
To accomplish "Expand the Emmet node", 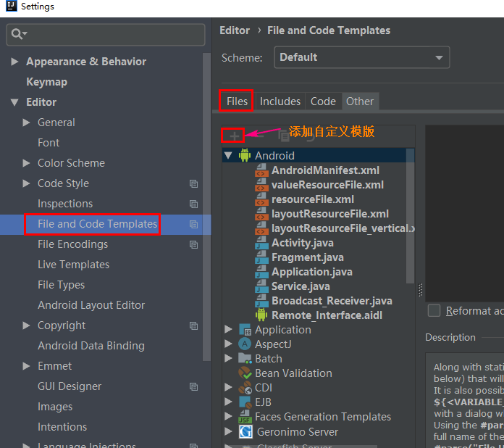I will pyautogui.click(x=26, y=366).
